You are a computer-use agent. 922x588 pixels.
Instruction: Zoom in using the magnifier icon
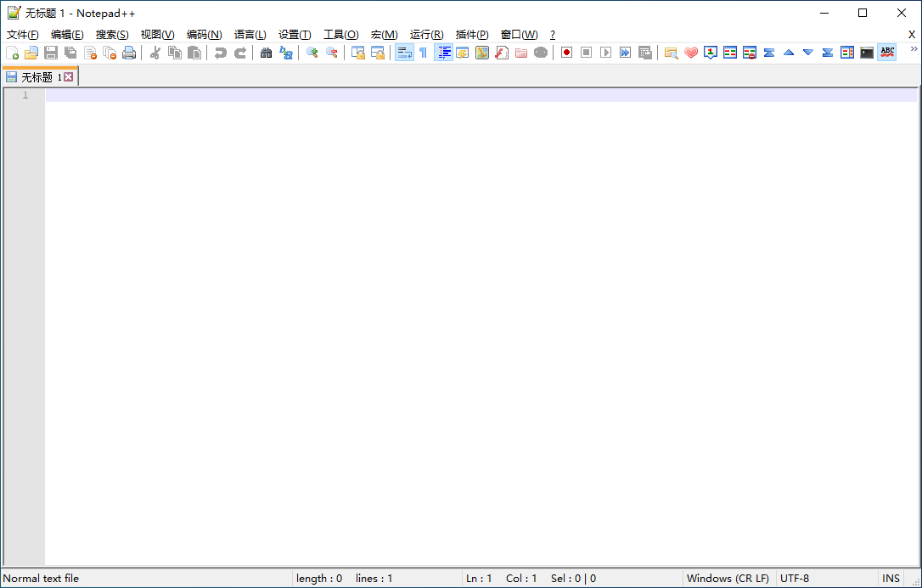(310, 52)
